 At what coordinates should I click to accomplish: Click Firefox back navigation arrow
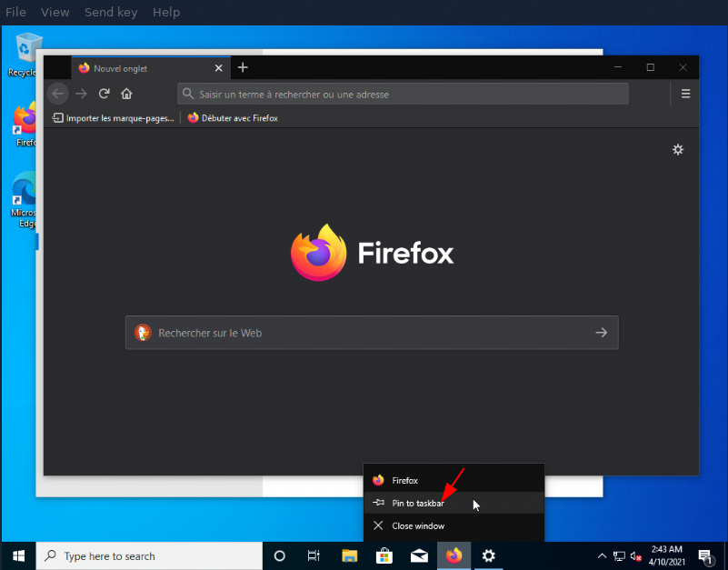[58, 94]
